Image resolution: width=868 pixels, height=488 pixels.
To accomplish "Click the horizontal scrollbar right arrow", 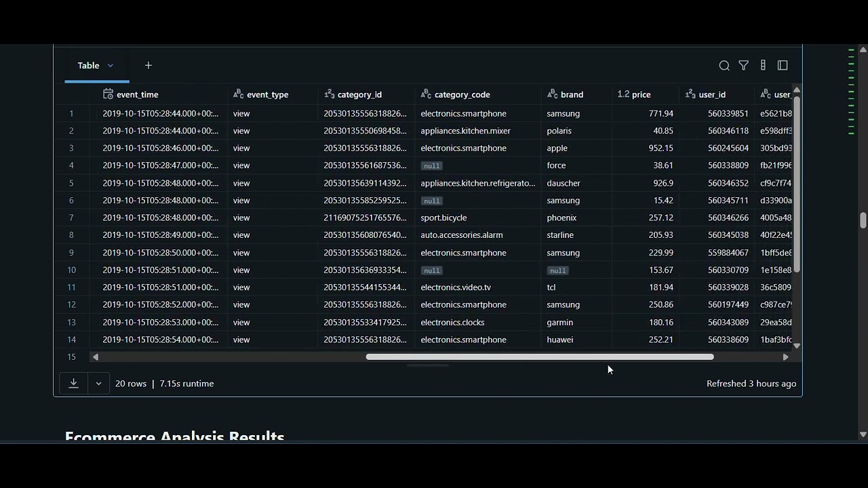I will coord(785,357).
